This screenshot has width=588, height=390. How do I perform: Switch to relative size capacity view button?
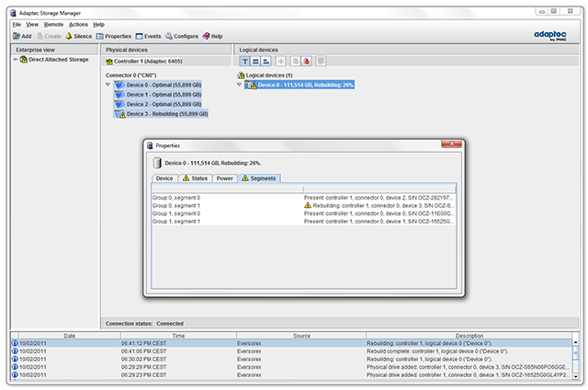(266, 62)
